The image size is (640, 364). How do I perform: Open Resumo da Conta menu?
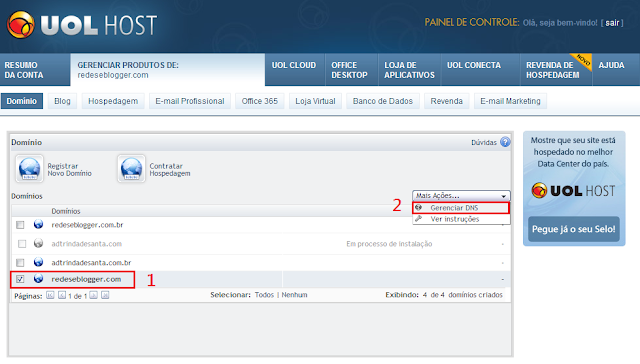(x=35, y=70)
